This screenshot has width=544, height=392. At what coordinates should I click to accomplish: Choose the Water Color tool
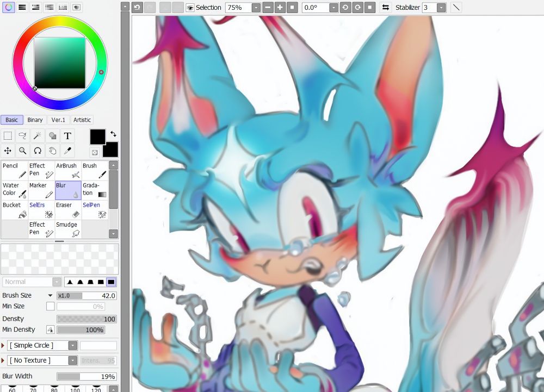click(x=14, y=190)
